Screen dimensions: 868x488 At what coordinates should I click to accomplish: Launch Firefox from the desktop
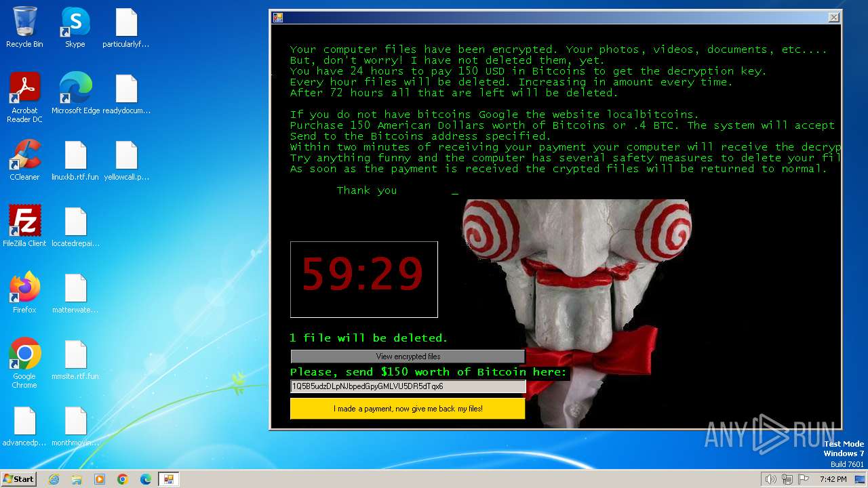click(24, 293)
